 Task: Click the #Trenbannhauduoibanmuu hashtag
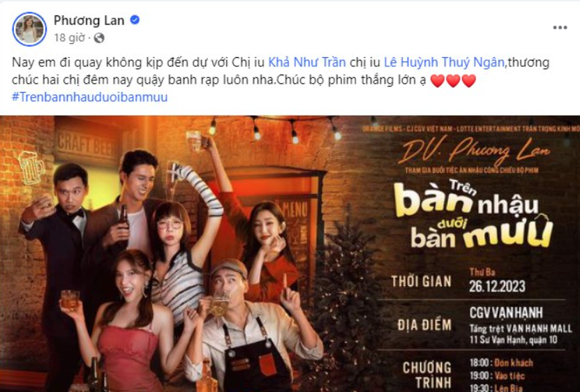(90, 97)
